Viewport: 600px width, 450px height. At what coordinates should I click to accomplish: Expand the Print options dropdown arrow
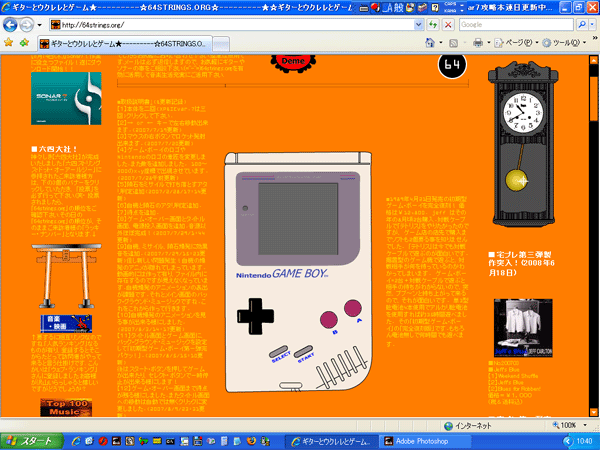point(489,42)
